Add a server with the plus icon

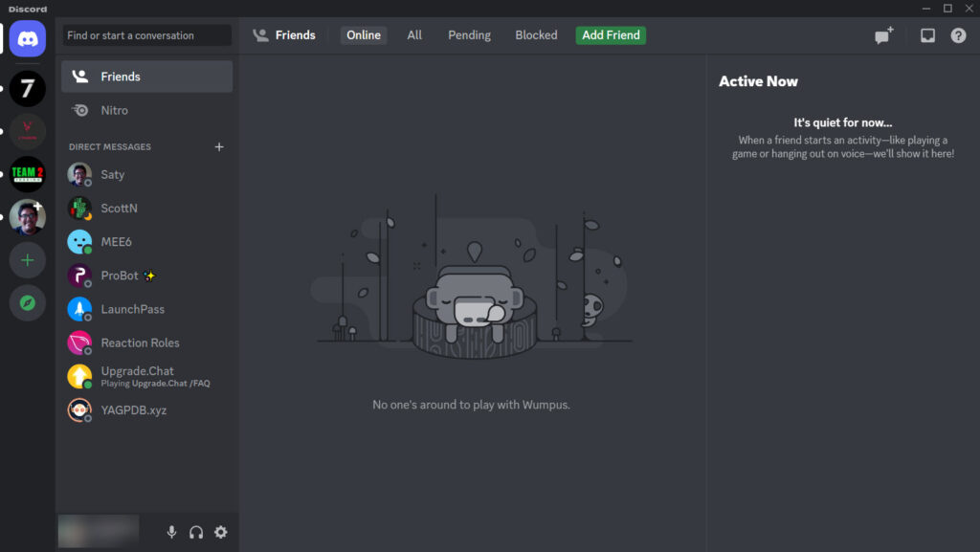click(27, 260)
